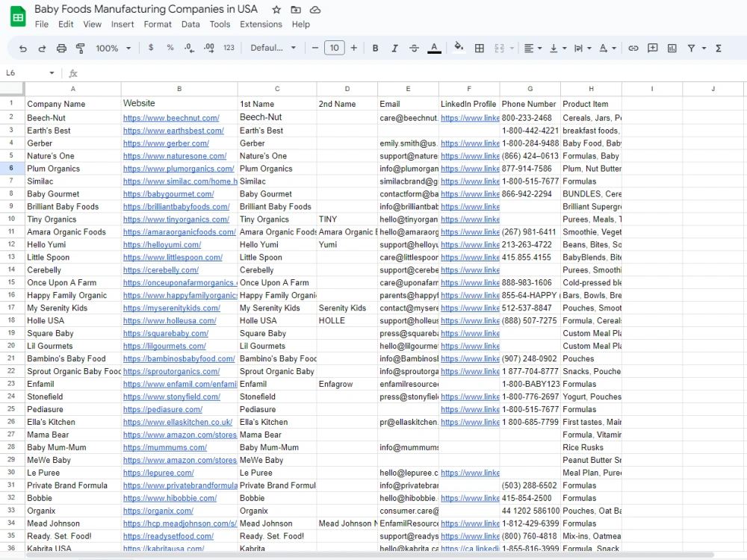The height and width of the screenshot is (560, 747).
Task: Open the beechnut.com website link
Action: coord(171,118)
